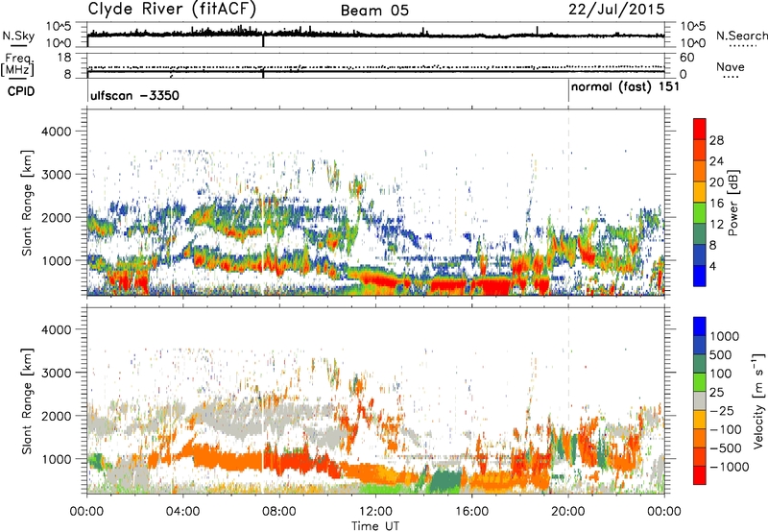Image resolution: width=768 pixels, height=532 pixels.
Task: Click the gray segment of velocity colorbar
Action: tap(700, 401)
